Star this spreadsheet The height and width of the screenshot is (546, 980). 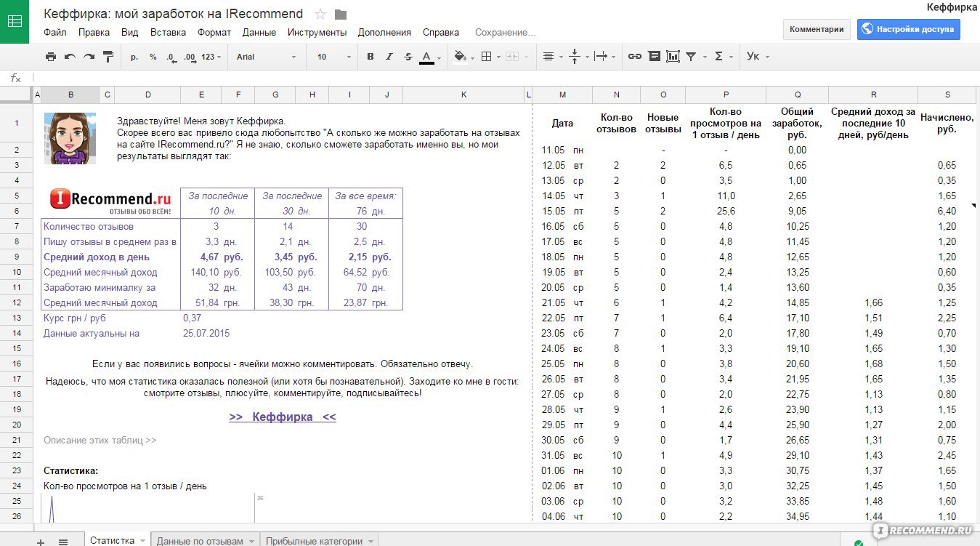pyautogui.click(x=320, y=15)
